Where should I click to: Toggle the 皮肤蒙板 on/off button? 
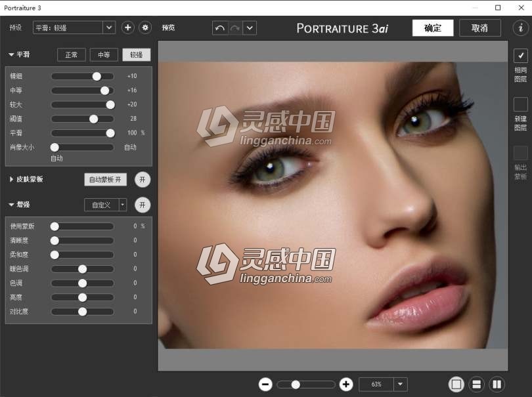[143, 179]
